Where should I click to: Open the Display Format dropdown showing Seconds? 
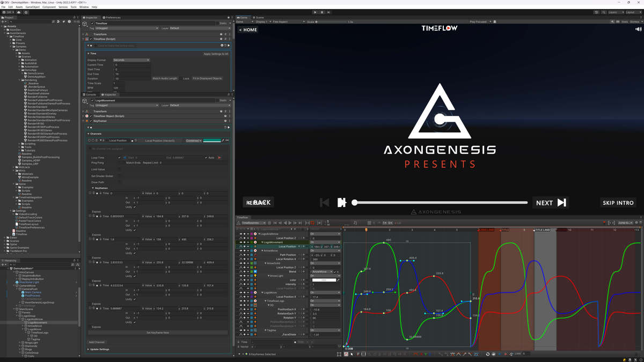coord(131,60)
